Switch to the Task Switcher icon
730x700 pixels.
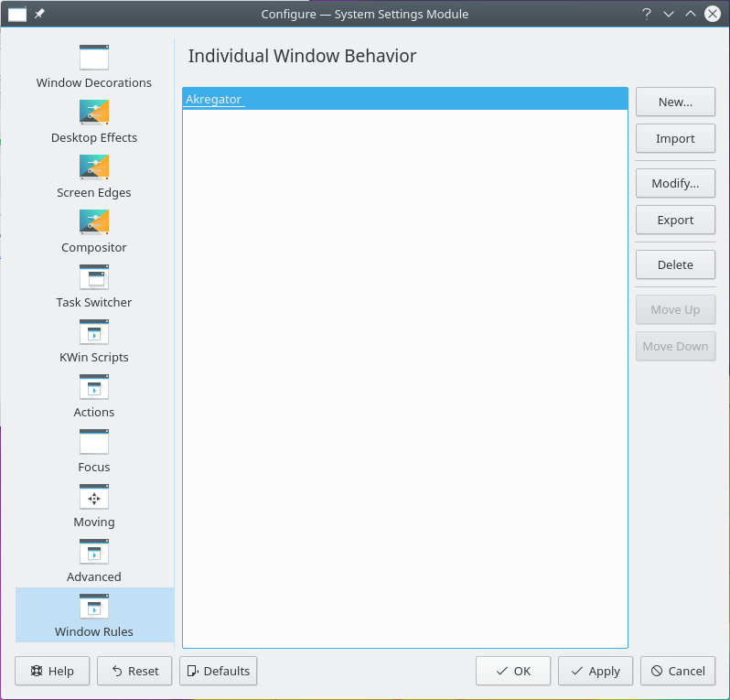94,277
